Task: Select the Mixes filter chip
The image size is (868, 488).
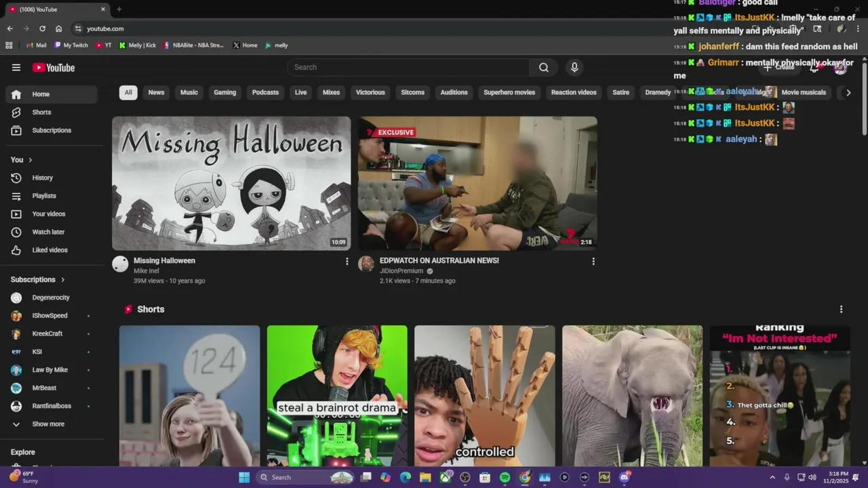Action: tap(331, 93)
